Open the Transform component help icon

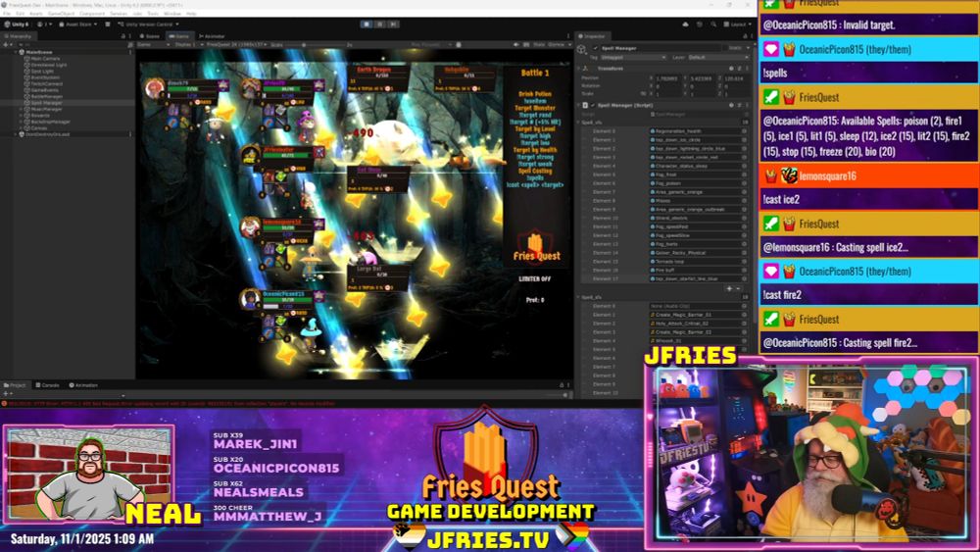[x=731, y=68]
